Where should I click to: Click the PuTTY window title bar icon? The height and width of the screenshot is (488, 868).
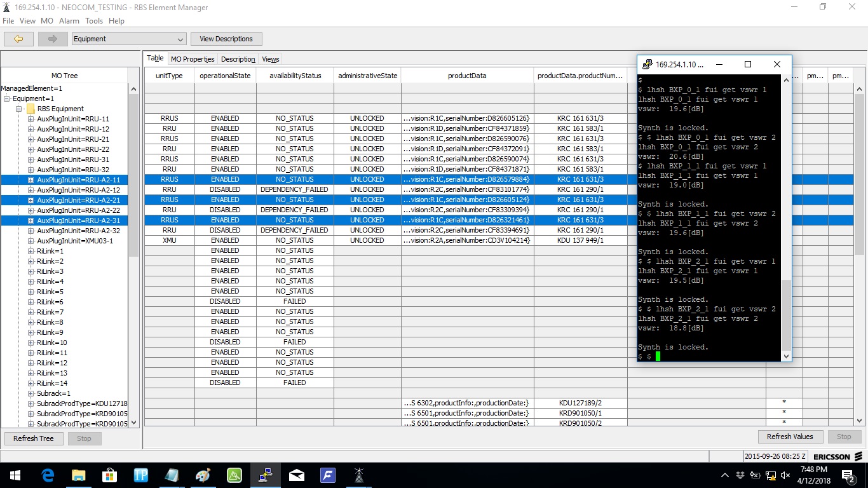click(648, 64)
